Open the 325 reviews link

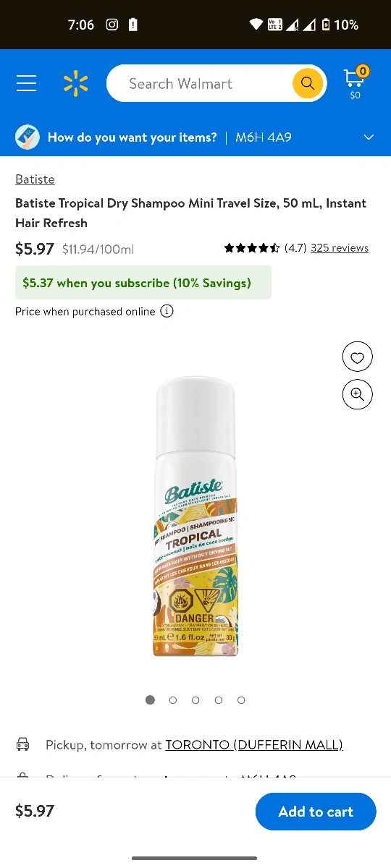[340, 247]
